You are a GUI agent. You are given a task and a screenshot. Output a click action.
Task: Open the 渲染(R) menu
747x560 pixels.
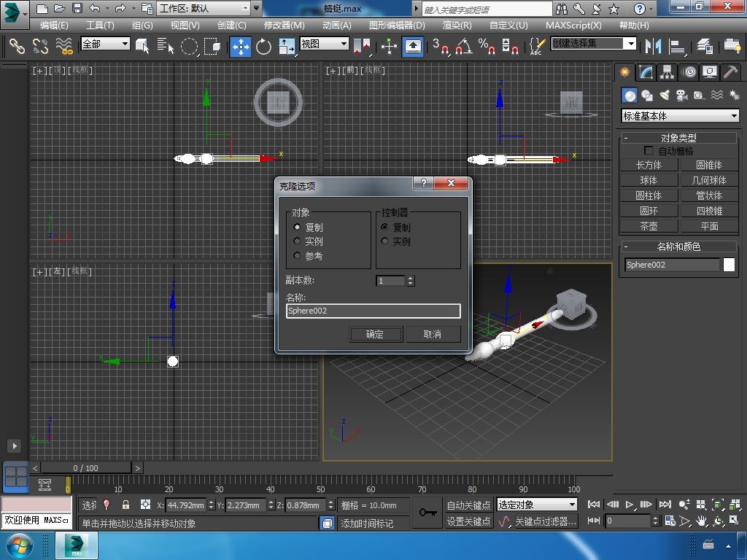457,25
